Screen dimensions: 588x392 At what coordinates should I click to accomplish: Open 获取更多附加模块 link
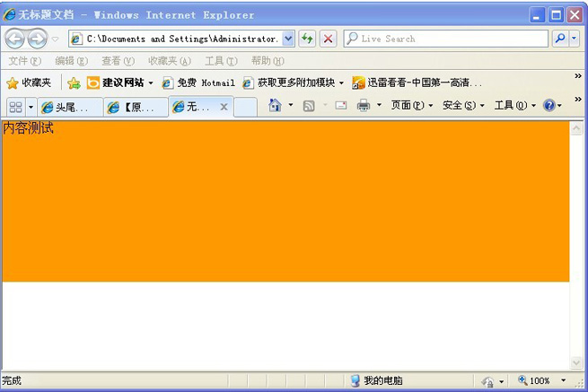click(x=289, y=83)
